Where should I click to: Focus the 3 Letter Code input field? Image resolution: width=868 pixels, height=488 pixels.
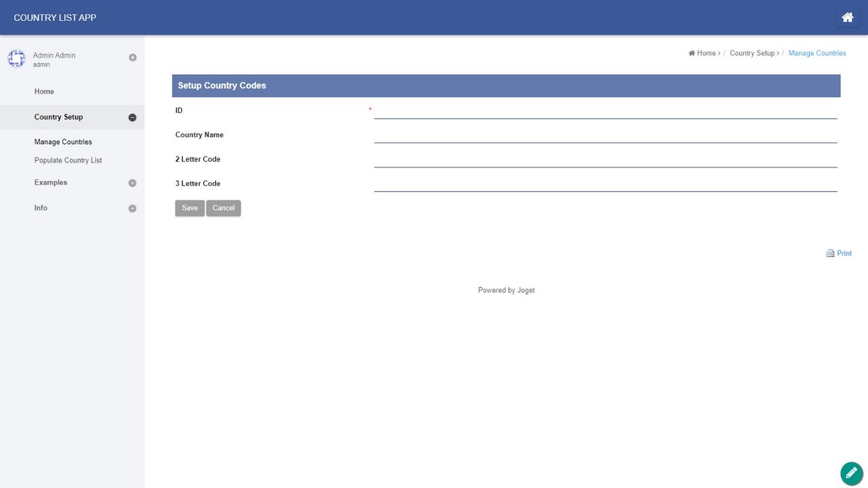tap(606, 184)
